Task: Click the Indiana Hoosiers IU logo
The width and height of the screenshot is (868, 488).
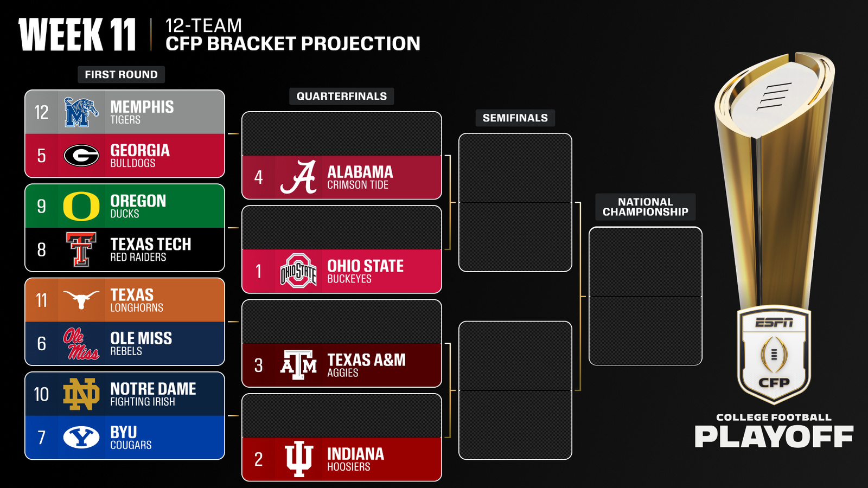Action: pyautogui.click(x=298, y=459)
